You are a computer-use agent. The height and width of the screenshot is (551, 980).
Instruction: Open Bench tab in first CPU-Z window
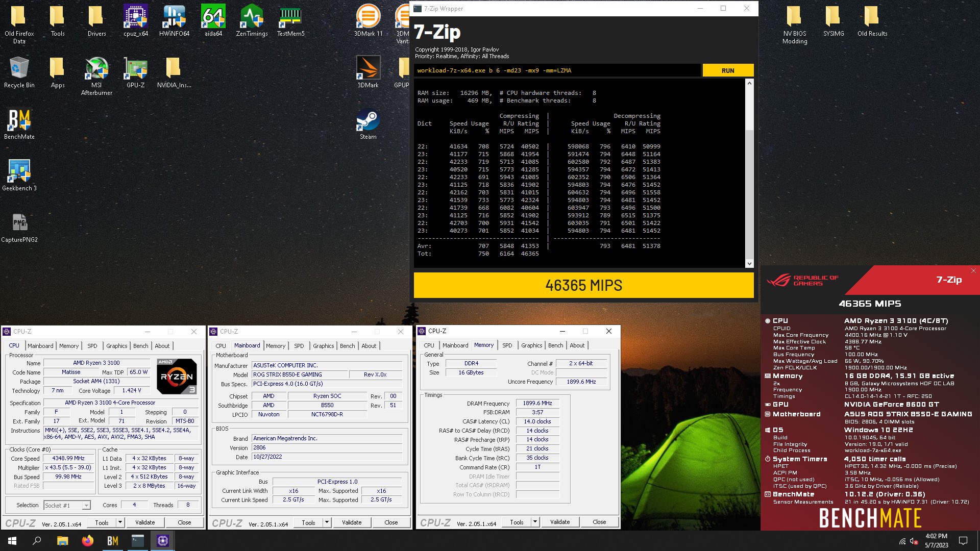coord(141,346)
